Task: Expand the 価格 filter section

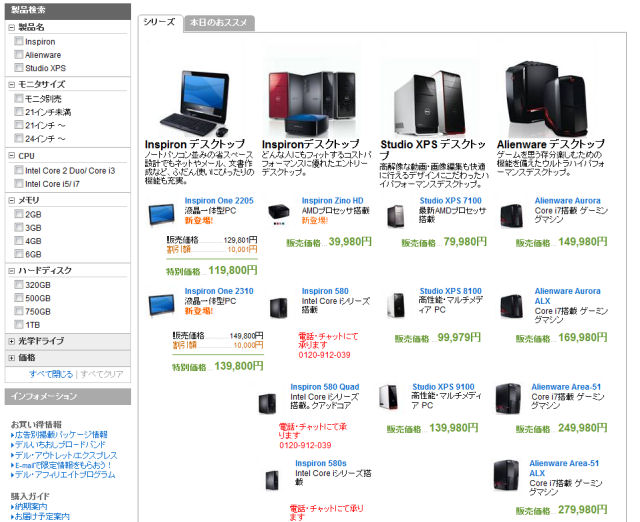Action: (11, 358)
